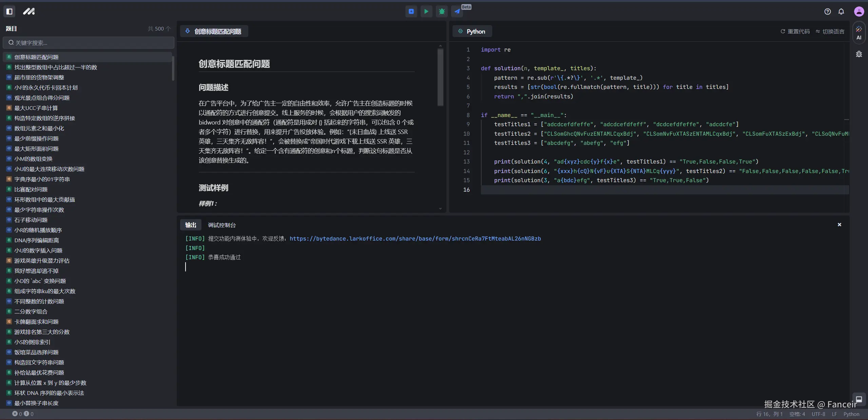Click the green bug Debug icon
The width and height of the screenshot is (868, 420).
coord(442,12)
